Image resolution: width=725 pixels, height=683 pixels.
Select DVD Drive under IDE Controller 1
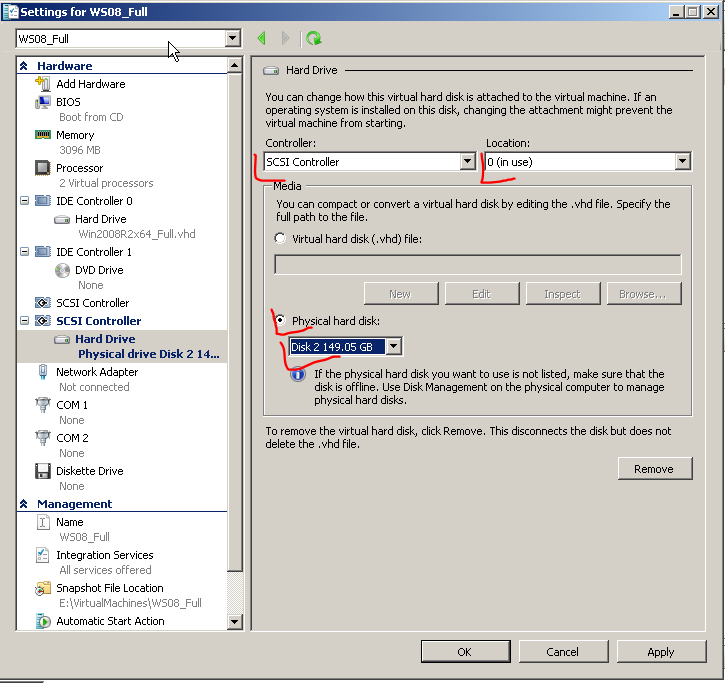click(x=99, y=270)
